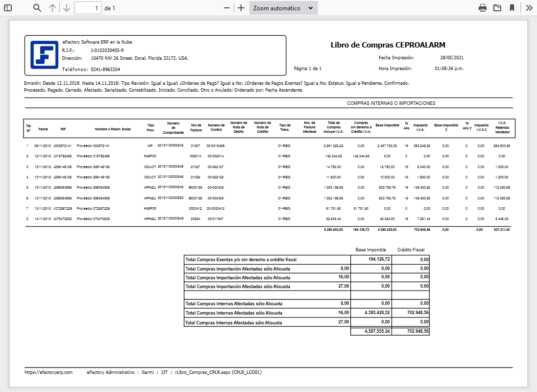Zoom out with the minus button
This screenshot has width=537, height=392.
pos(226,8)
